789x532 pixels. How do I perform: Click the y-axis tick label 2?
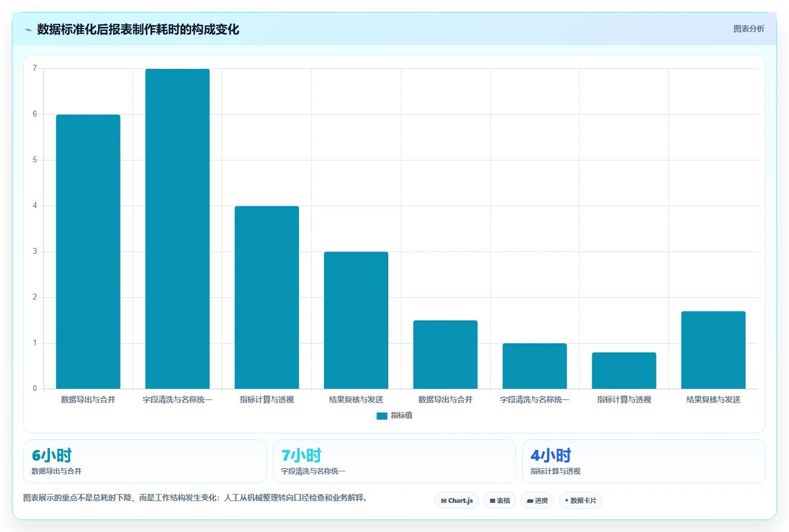[34, 297]
